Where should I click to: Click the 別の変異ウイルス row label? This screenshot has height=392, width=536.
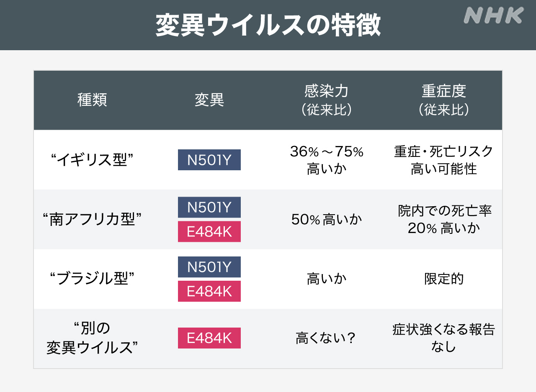point(92,338)
